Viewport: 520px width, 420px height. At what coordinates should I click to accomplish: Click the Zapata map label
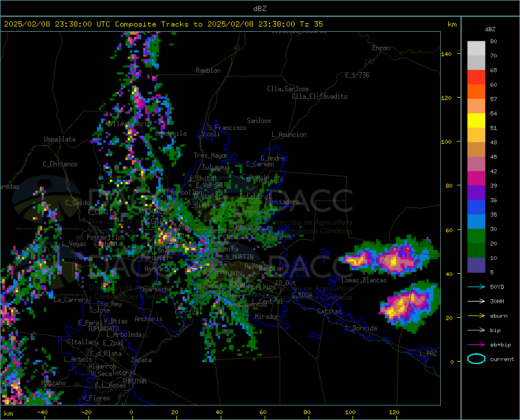[x=142, y=360]
